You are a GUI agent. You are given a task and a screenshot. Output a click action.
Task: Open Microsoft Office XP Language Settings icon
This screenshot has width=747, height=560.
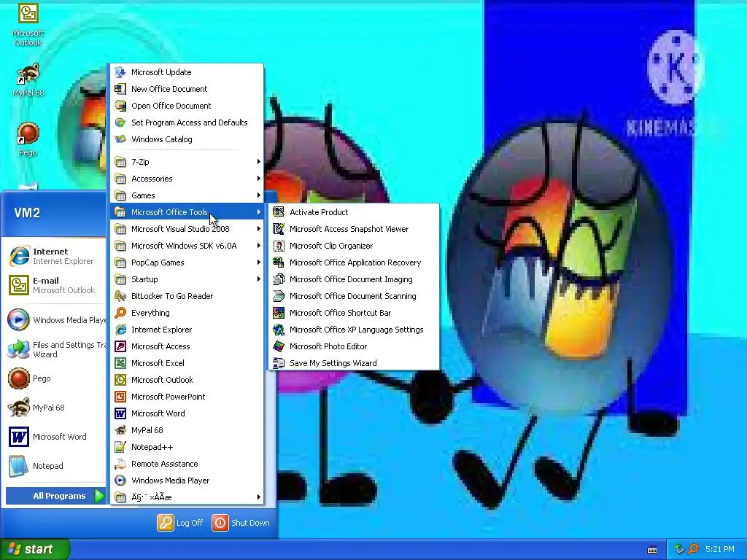click(x=279, y=330)
